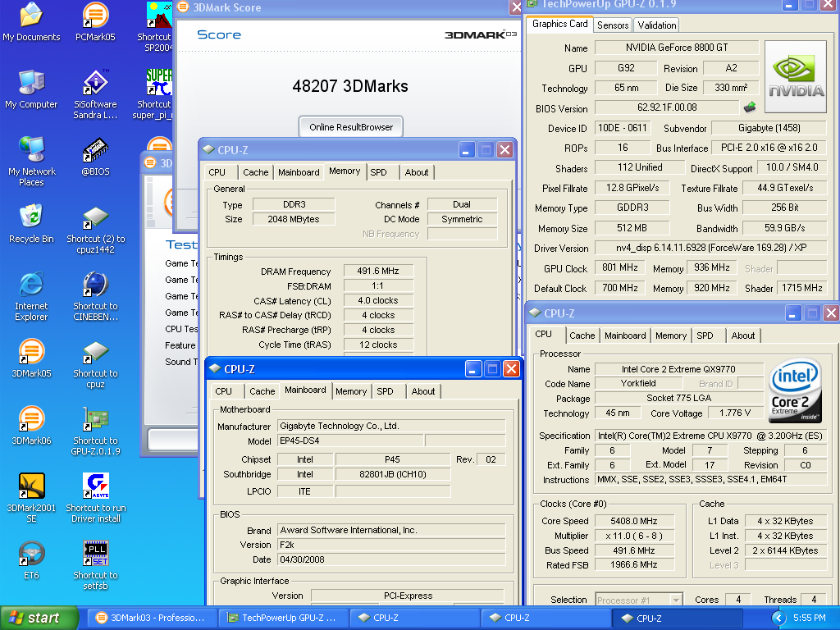Viewport: 840px width, 630px height.
Task: Click the BIOS save chip icon in GPU-Z
Action: [x=750, y=107]
